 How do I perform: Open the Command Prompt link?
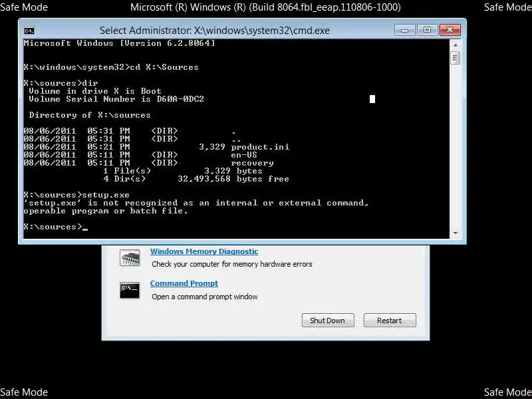(x=184, y=283)
